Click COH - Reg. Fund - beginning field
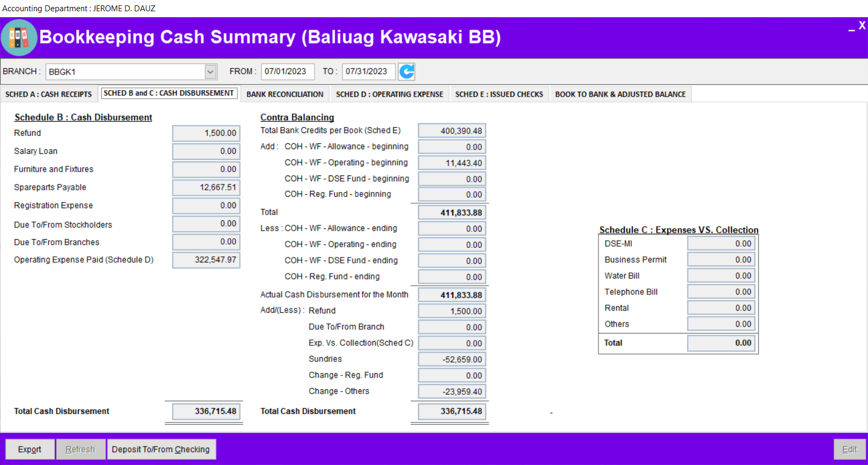868x465 pixels. pyautogui.click(x=452, y=195)
